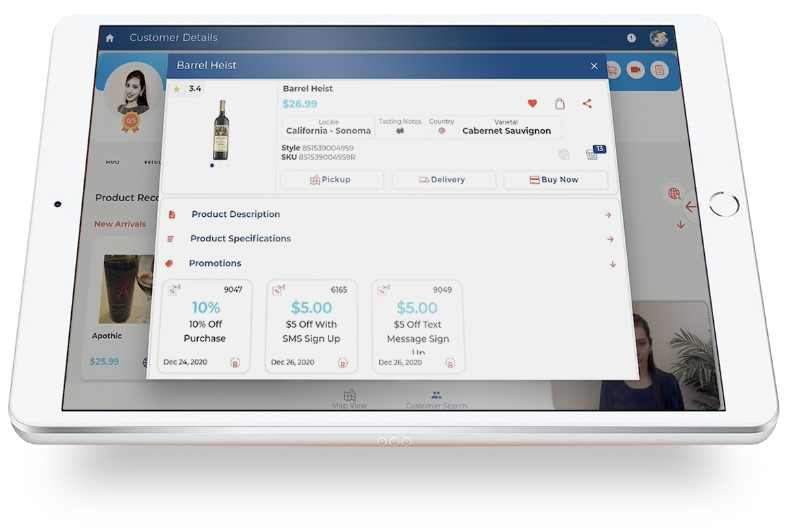Image resolution: width=787 pixels, height=532 pixels.
Task: Select the Locale California - Sonoma field
Action: click(328, 127)
